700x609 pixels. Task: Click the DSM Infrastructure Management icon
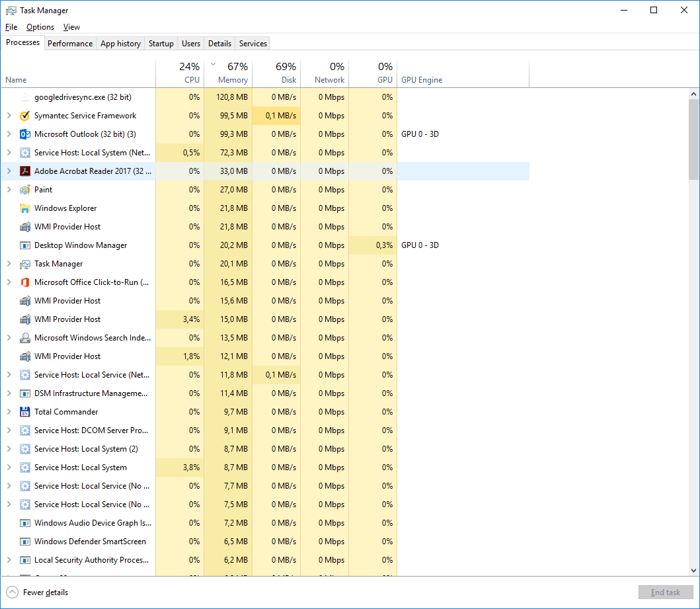pos(25,393)
